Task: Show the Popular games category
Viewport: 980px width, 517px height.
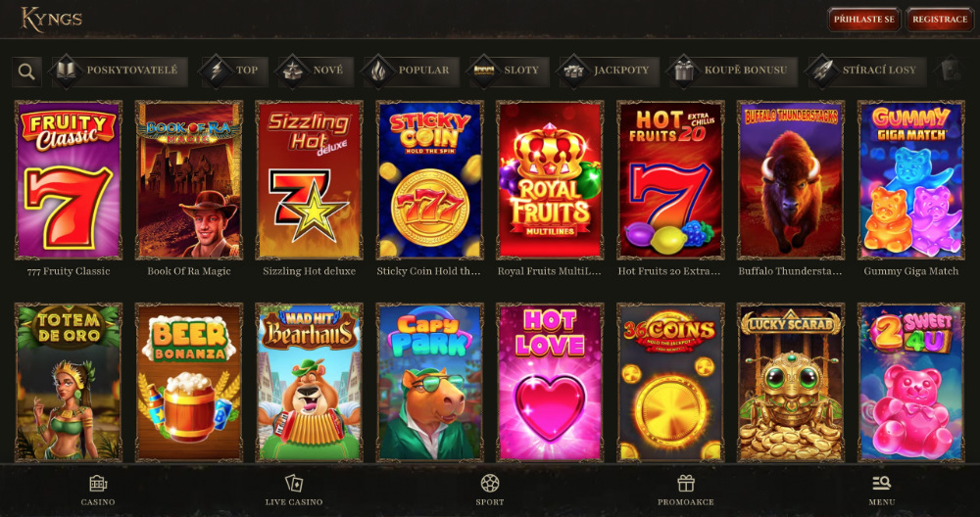Action: pyautogui.click(x=412, y=70)
